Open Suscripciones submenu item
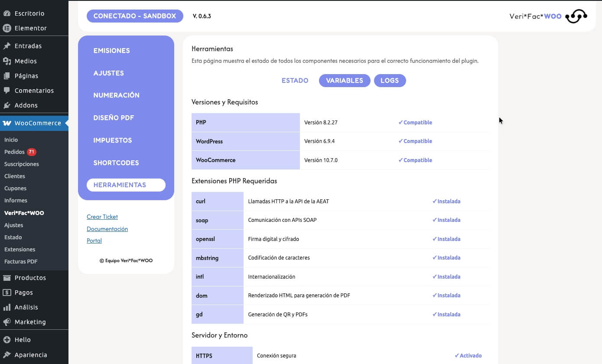 click(x=22, y=164)
